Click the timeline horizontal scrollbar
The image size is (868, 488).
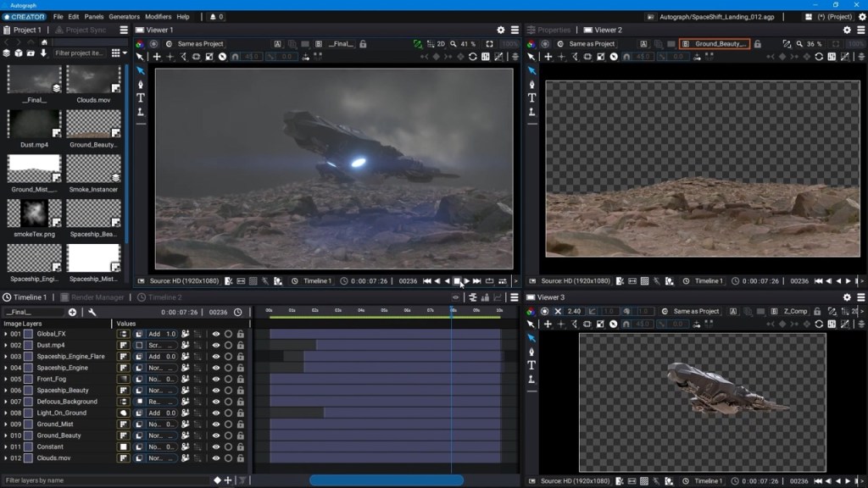click(387, 480)
